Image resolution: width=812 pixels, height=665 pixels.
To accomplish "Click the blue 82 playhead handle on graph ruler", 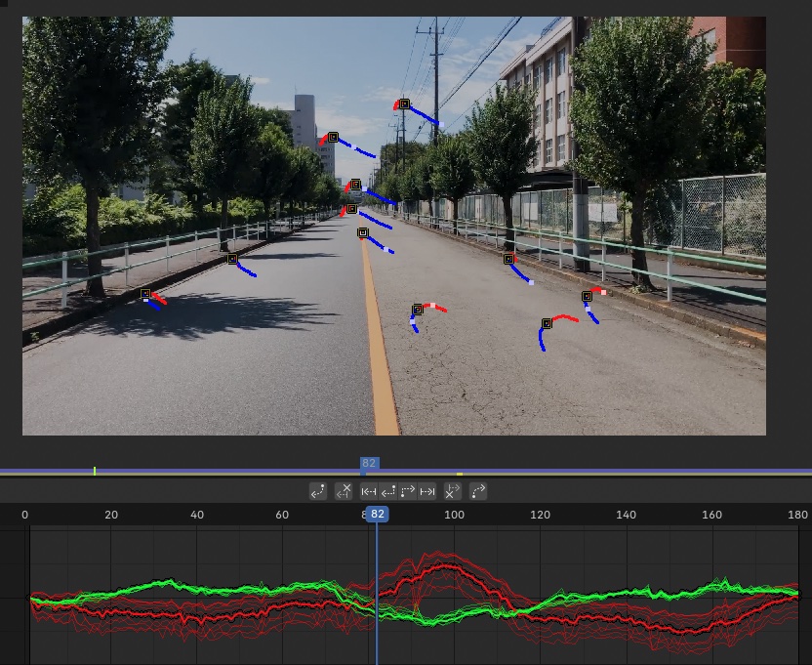I will pos(377,515).
